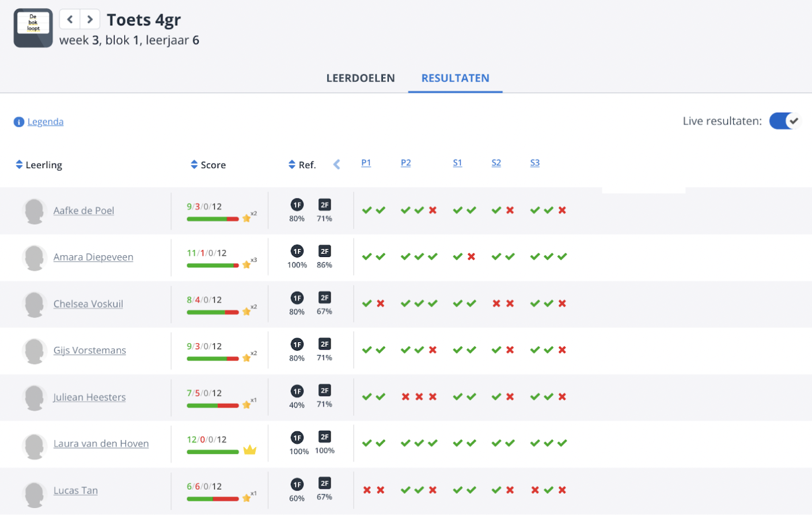
Task: Click Lucas Tan's green check under P2
Action: coord(406,490)
